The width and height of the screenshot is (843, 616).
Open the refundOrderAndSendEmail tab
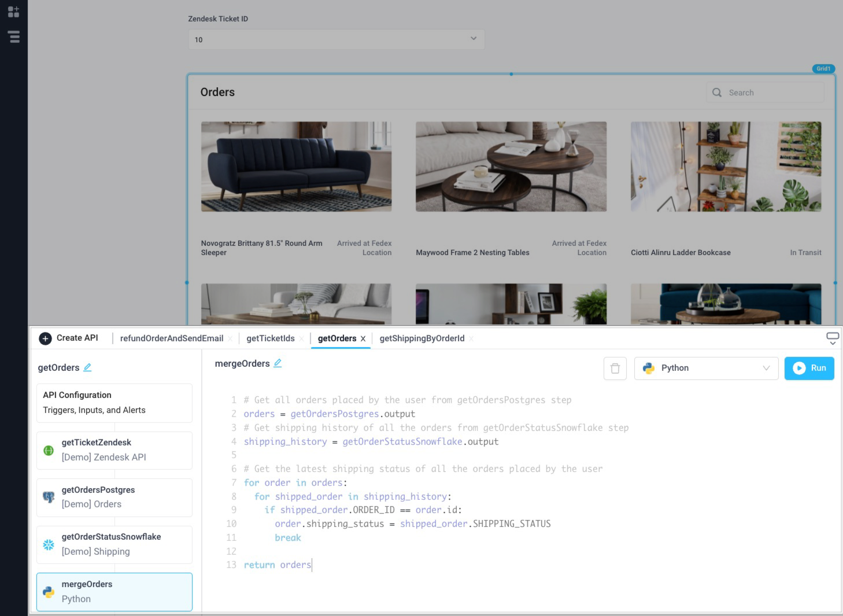click(x=171, y=338)
